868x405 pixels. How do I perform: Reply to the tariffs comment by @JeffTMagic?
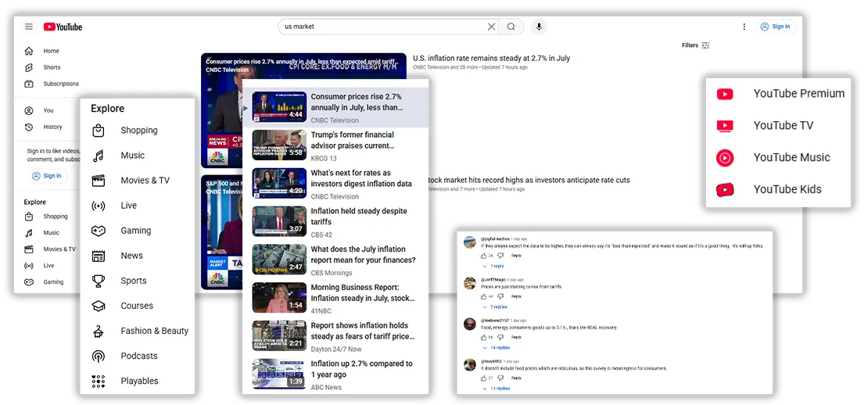point(516,296)
